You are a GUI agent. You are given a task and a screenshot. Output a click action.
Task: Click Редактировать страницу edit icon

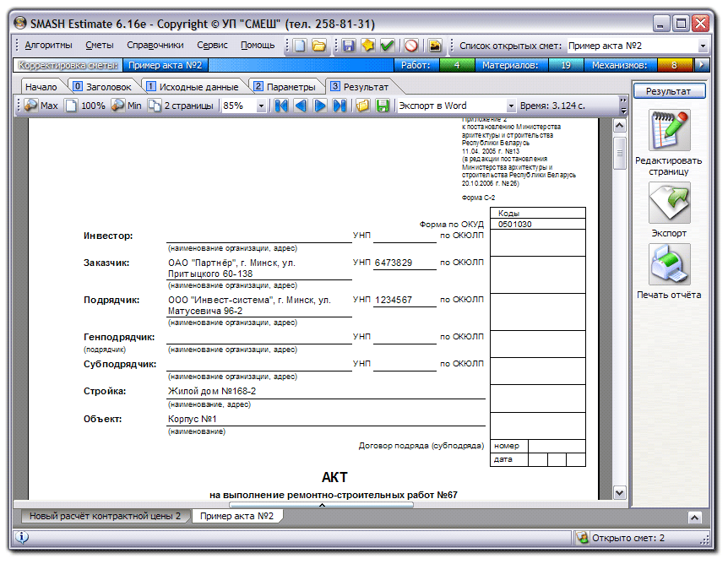(x=669, y=130)
